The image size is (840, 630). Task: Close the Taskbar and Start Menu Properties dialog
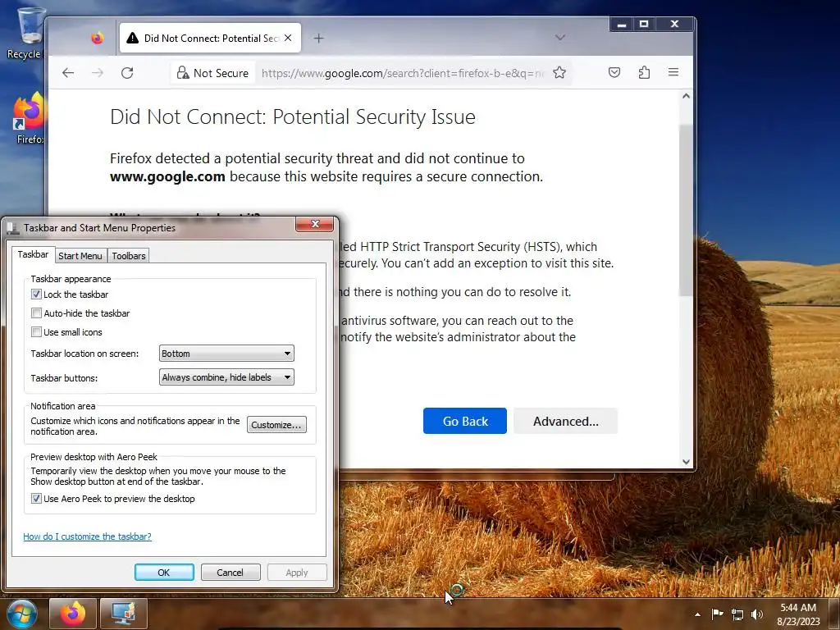[315, 224]
